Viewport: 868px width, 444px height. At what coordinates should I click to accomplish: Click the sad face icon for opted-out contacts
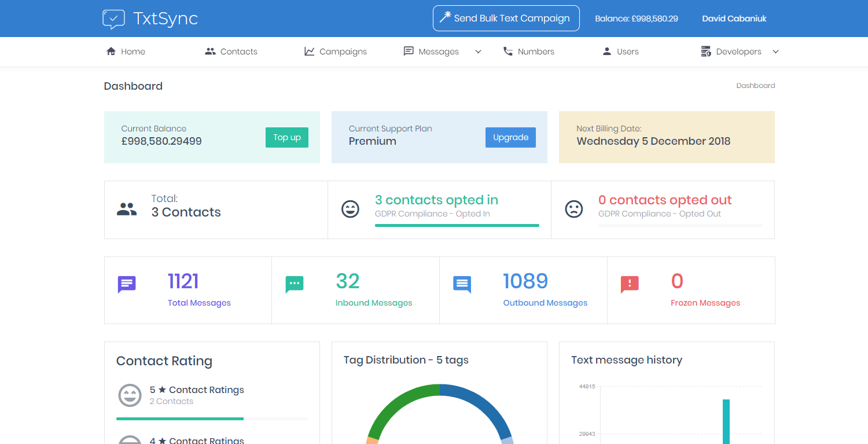click(573, 209)
